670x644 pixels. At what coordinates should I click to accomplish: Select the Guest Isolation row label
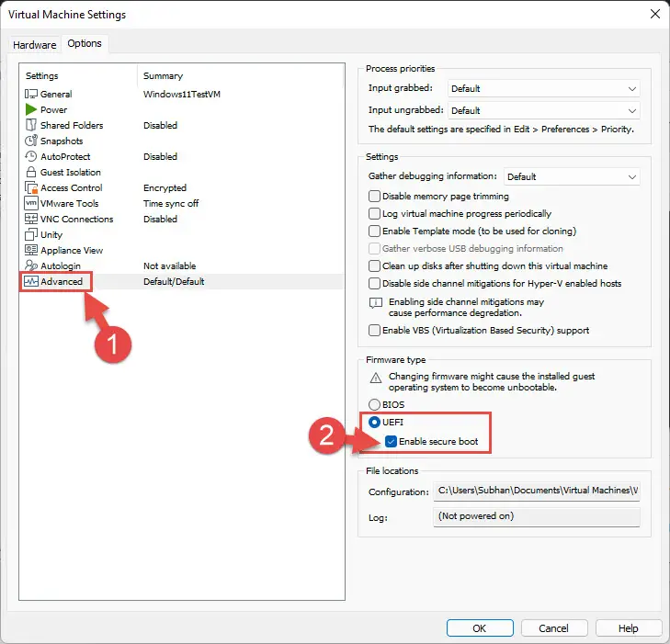[x=71, y=172]
